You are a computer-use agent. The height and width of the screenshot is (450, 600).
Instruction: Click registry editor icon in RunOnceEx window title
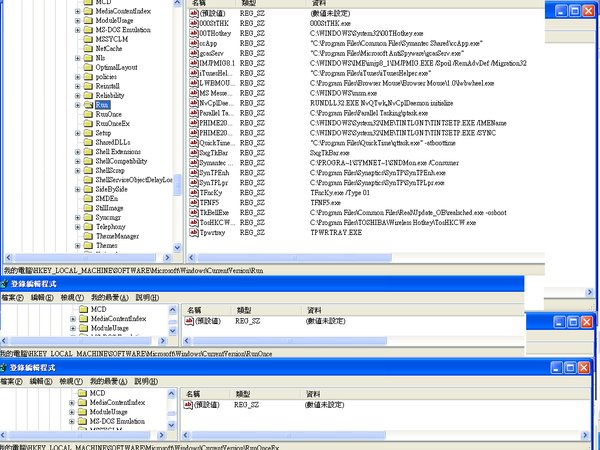pos(4,368)
